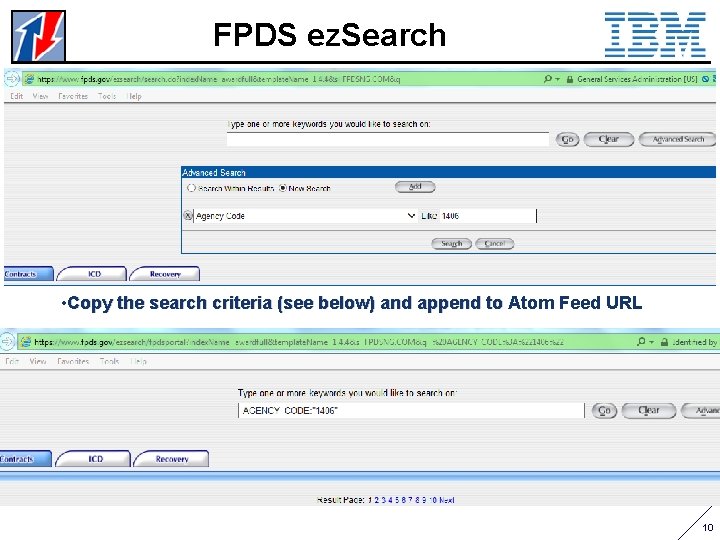Open the Edit menu in the upper browser
The height and width of the screenshot is (540, 720).
[17, 96]
